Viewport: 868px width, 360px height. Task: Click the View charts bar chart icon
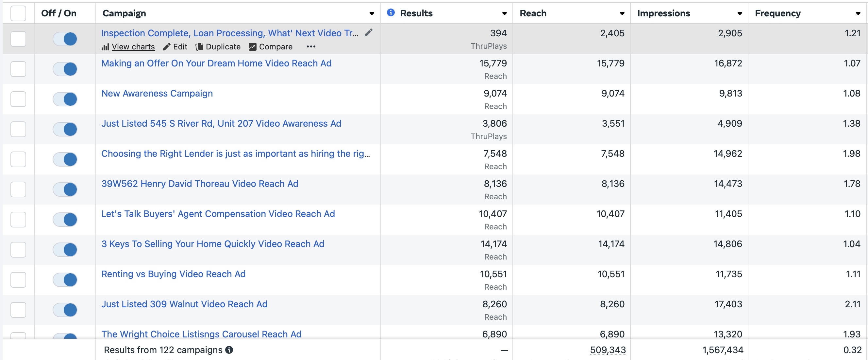click(x=105, y=47)
